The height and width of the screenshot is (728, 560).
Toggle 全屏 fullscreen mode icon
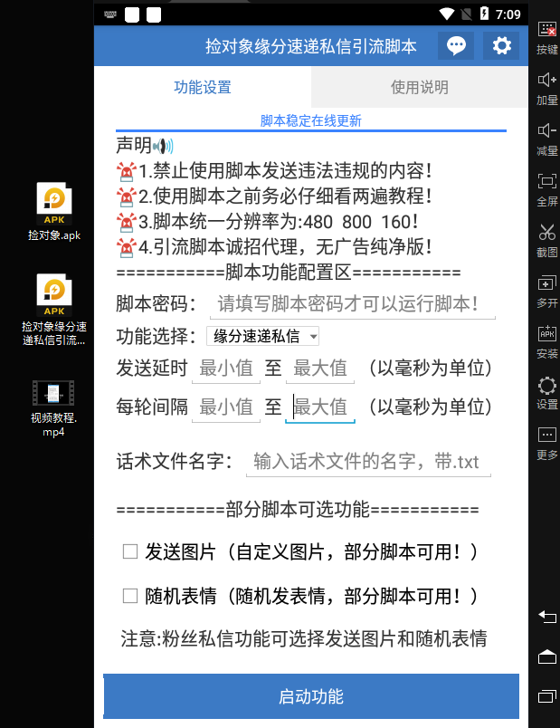546,188
